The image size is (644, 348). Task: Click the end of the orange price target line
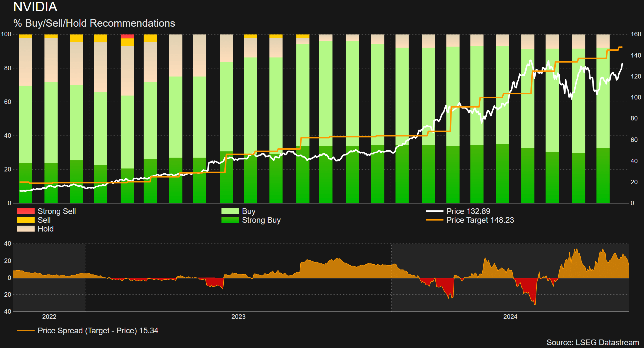click(x=622, y=47)
